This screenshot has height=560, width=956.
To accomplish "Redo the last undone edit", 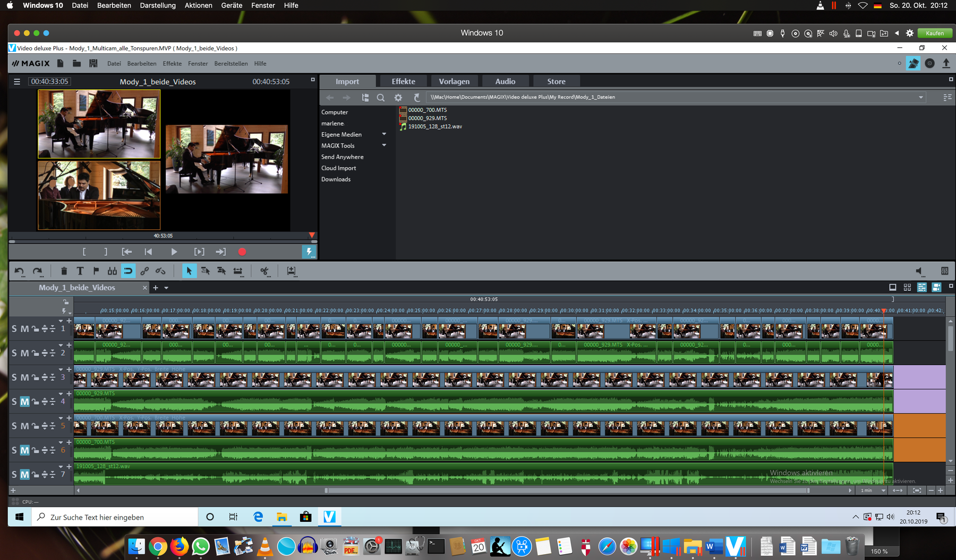I will click(x=37, y=271).
